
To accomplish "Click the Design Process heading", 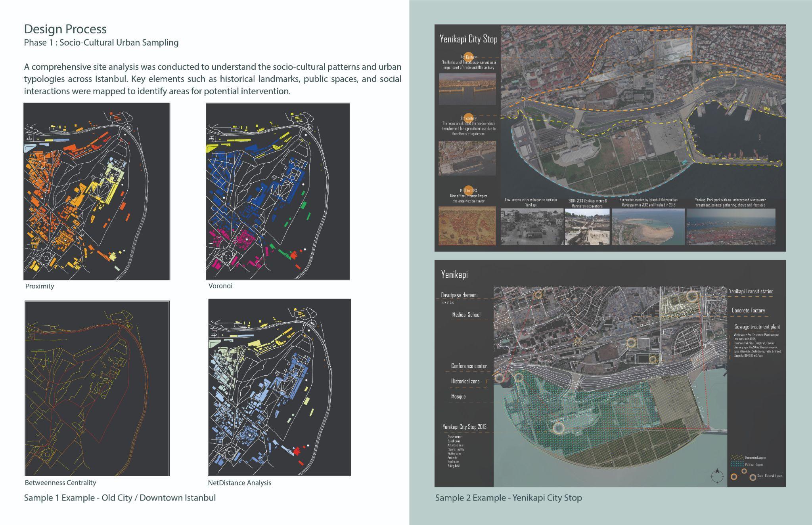I will [65, 29].
